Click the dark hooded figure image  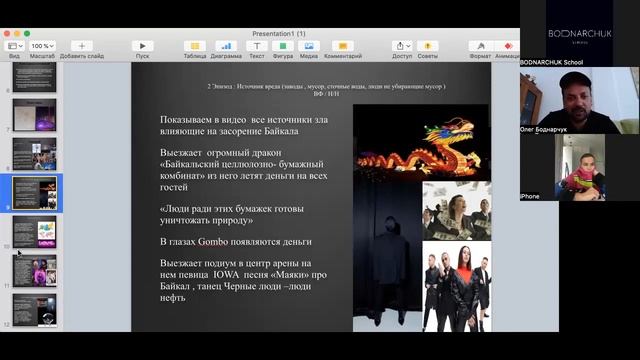tap(387, 256)
